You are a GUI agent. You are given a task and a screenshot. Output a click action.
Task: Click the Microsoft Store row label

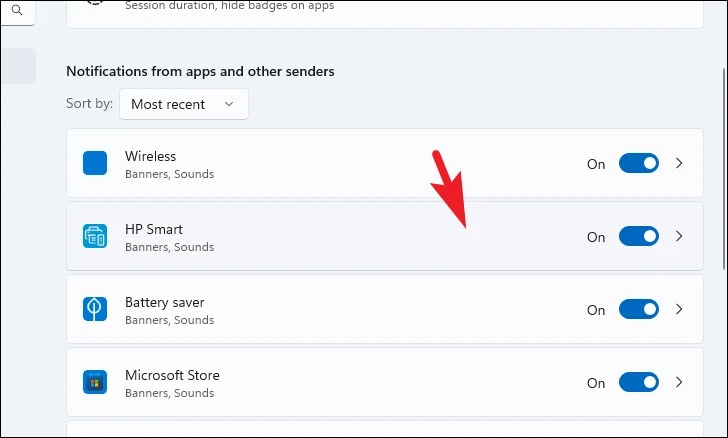pyautogui.click(x=172, y=375)
